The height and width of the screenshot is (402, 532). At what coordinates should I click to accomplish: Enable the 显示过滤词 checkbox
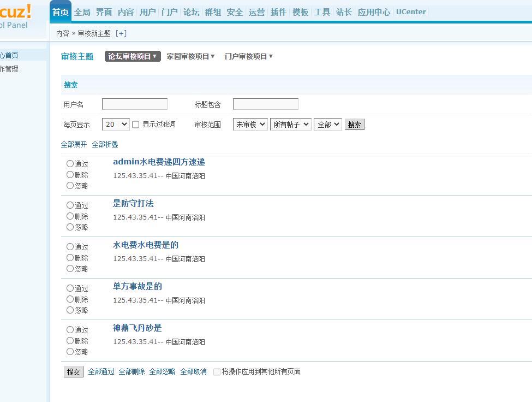pos(136,125)
